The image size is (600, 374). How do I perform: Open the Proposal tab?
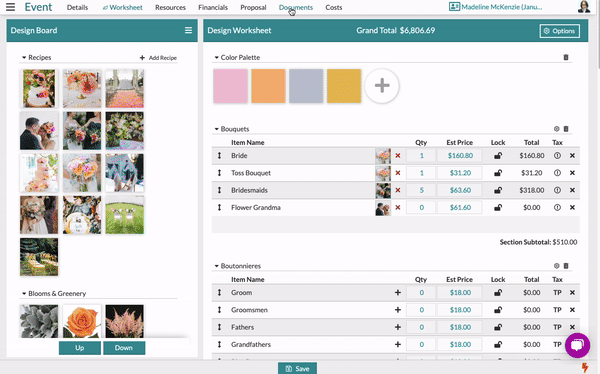pyautogui.click(x=253, y=7)
